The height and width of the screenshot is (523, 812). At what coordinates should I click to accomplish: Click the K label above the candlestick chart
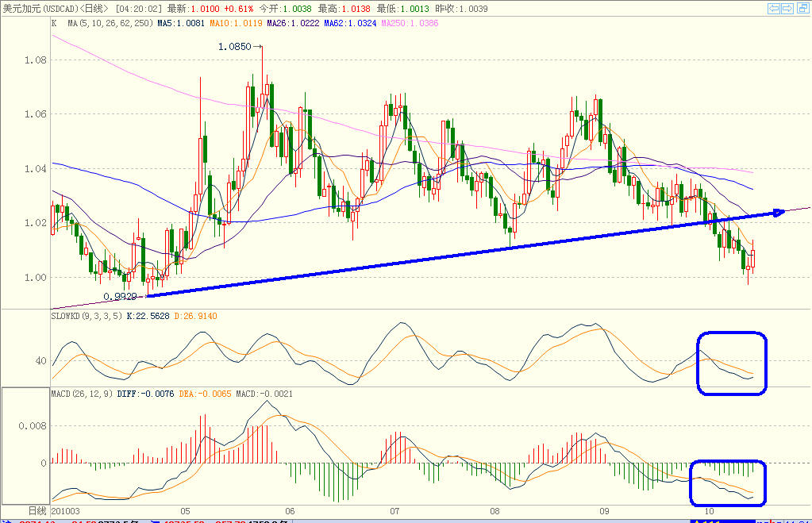tap(54, 23)
